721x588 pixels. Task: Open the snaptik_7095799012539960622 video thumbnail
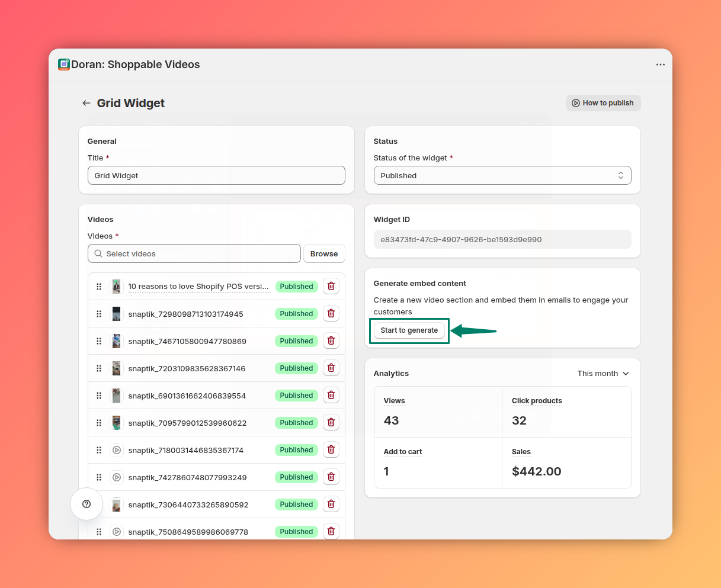[x=117, y=423]
